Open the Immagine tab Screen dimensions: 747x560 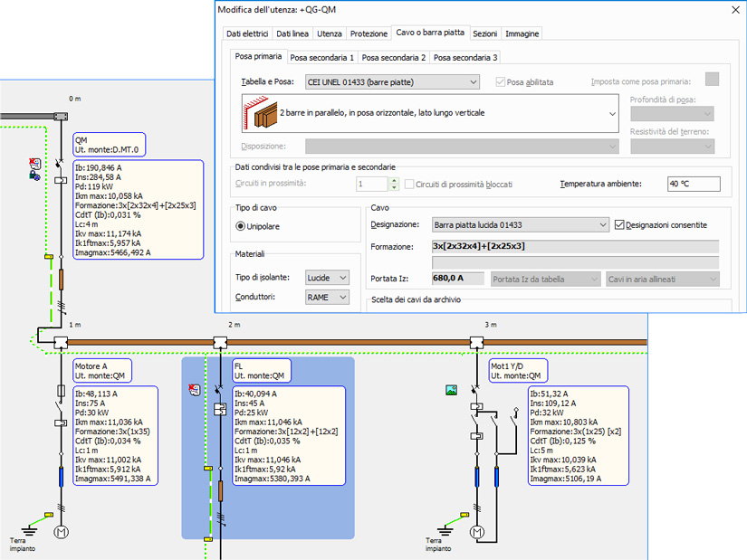[x=522, y=33]
